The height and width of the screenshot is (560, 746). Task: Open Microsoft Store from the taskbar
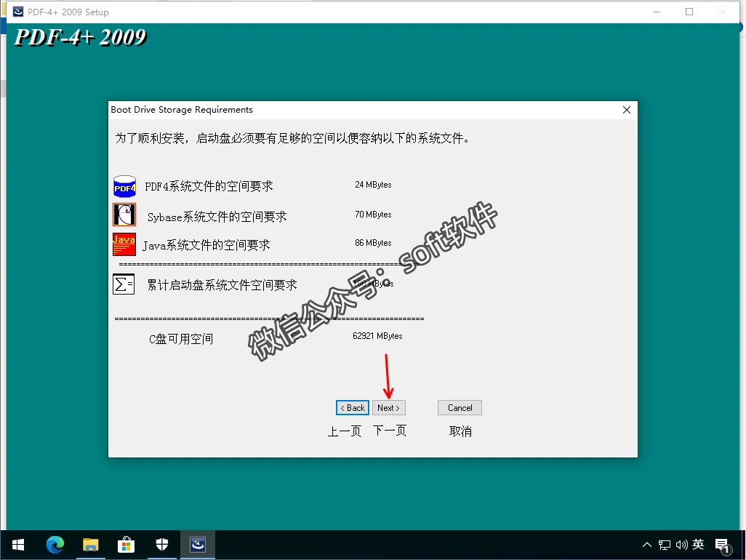pyautogui.click(x=126, y=545)
